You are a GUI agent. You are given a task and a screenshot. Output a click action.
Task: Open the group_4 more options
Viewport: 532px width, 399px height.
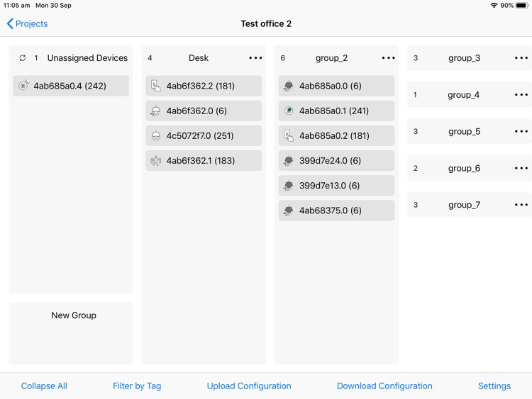tap(521, 94)
